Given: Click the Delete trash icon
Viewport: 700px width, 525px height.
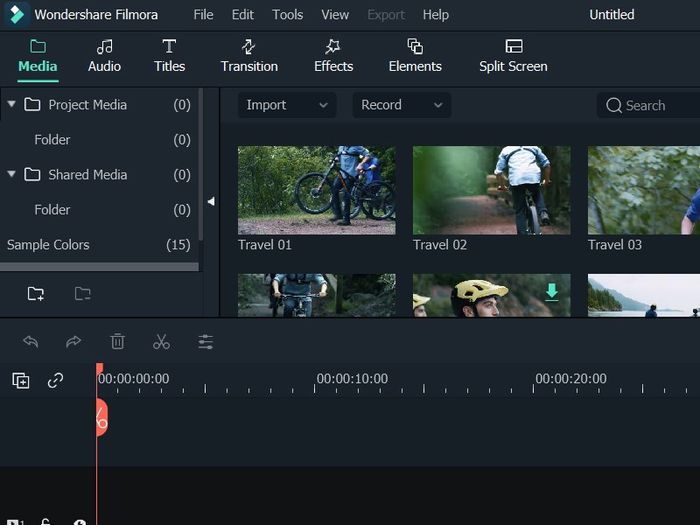Looking at the screenshot, I should point(117,342).
